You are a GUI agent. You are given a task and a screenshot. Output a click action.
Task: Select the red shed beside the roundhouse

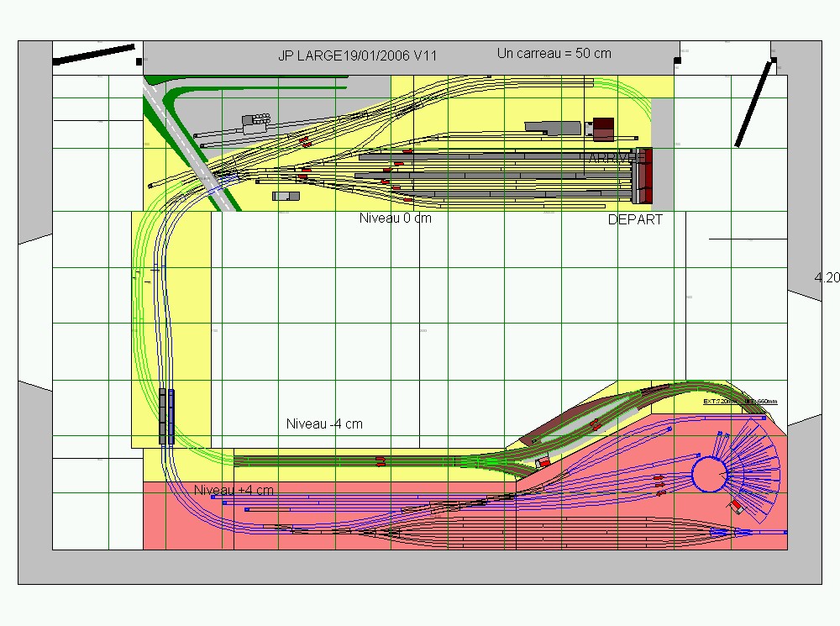736,506
